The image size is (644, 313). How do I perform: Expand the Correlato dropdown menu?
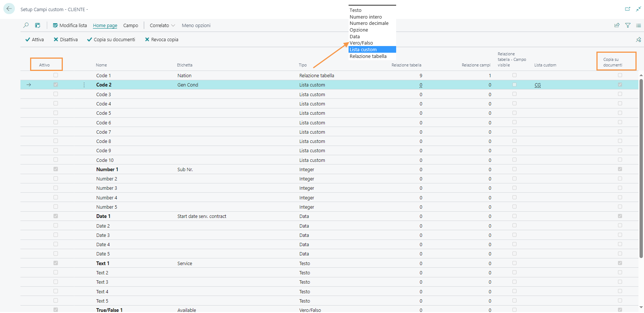click(x=162, y=25)
